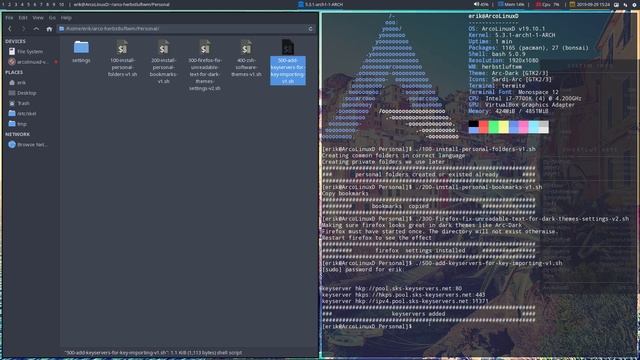Open the View menu
Image resolution: width=640 pixels, height=360 pixels.
(x=38, y=18)
